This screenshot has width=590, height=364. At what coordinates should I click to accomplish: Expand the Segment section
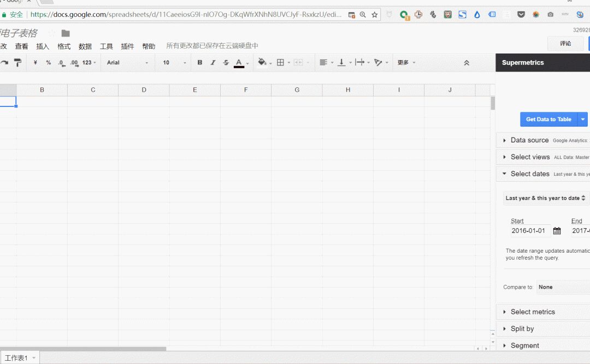pos(543,345)
